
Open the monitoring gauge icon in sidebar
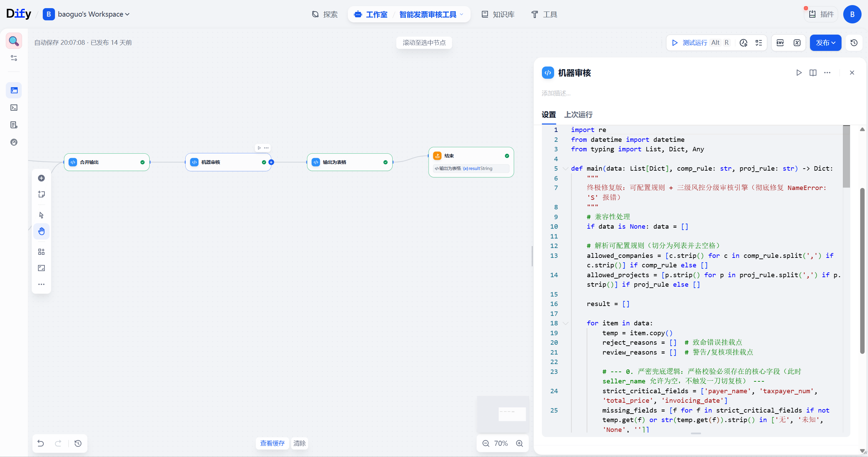[14, 142]
